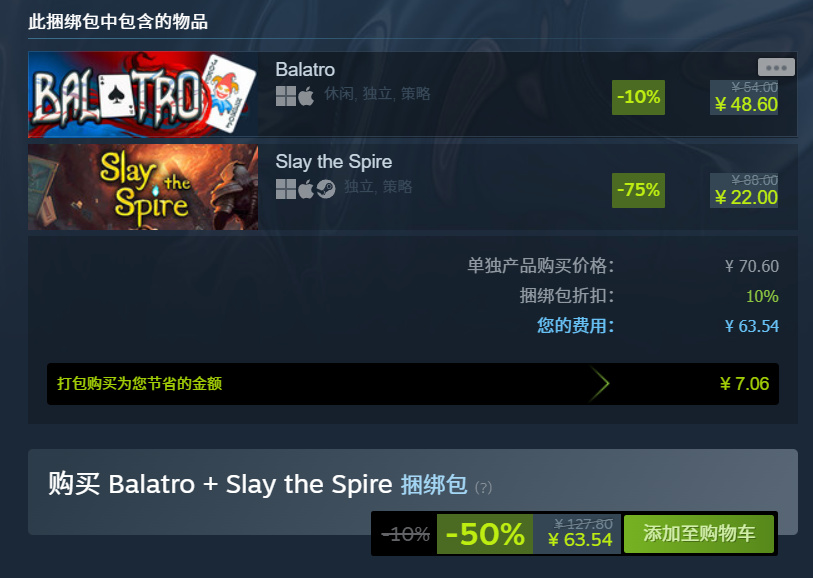Click the Windows icon under Slay the Spire

click(286, 189)
